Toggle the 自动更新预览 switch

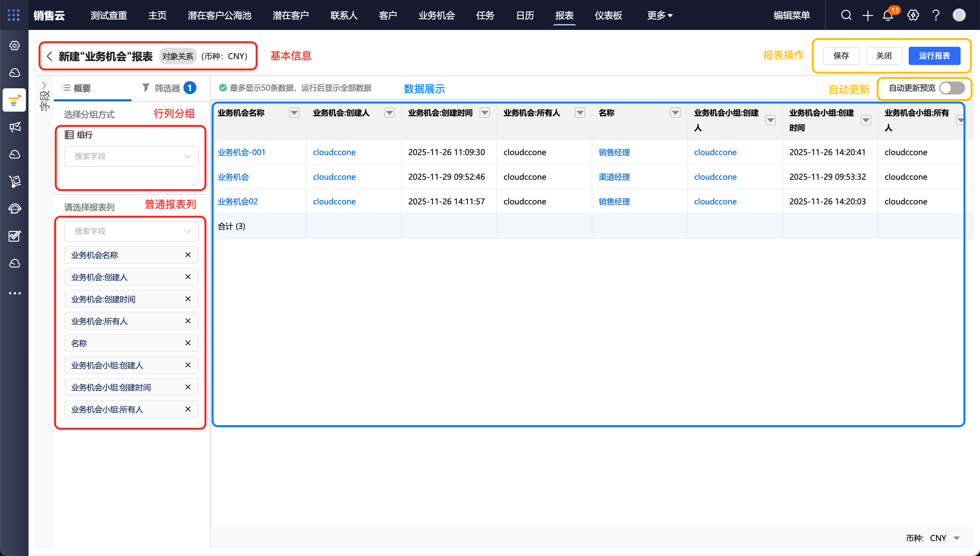952,88
